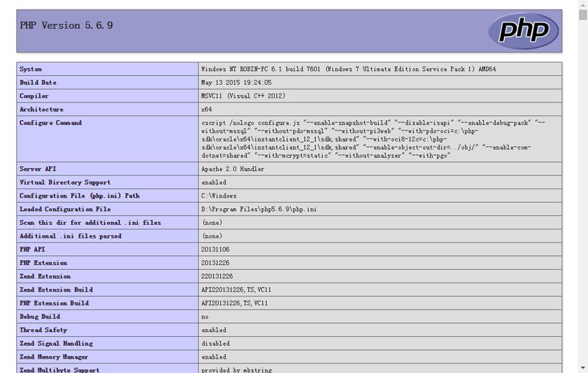Click the Server API Apache 2.0 Handler value
The image size is (588, 373).
(x=233, y=169)
